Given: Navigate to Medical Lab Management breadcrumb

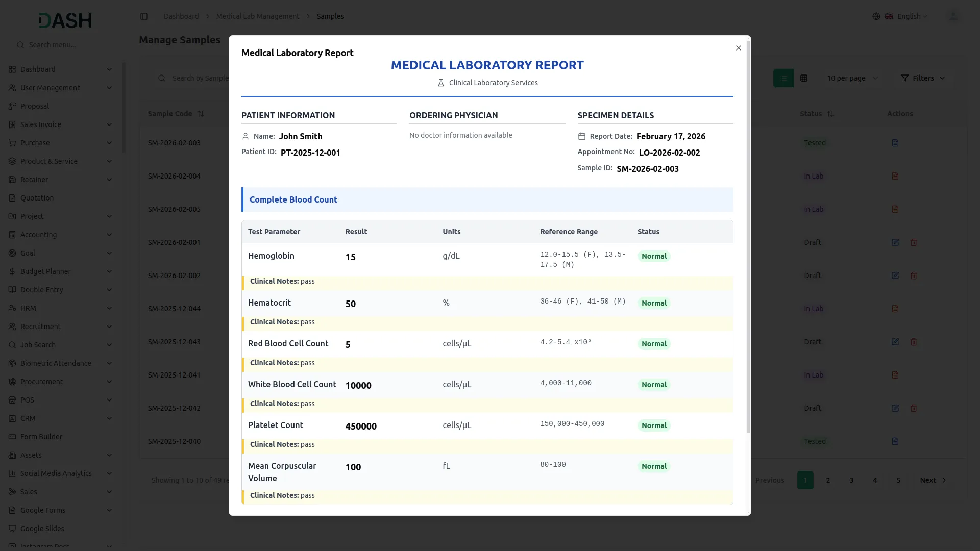Looking at the screenshot, I should pos(257,16).
